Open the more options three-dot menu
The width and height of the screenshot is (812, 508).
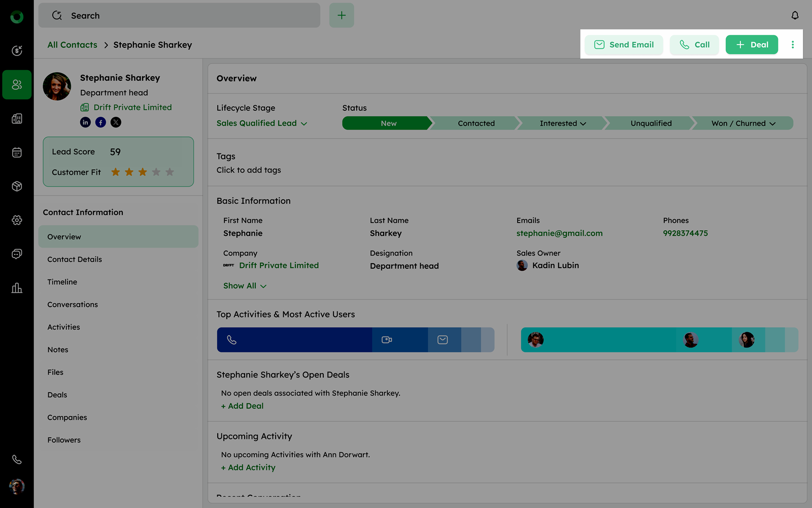pos(792,45)
